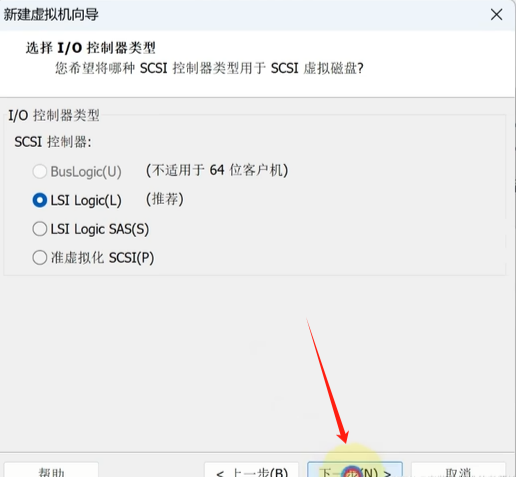Click the greyed-out BusLogic(U) radio circle

(x=40, y=172)
